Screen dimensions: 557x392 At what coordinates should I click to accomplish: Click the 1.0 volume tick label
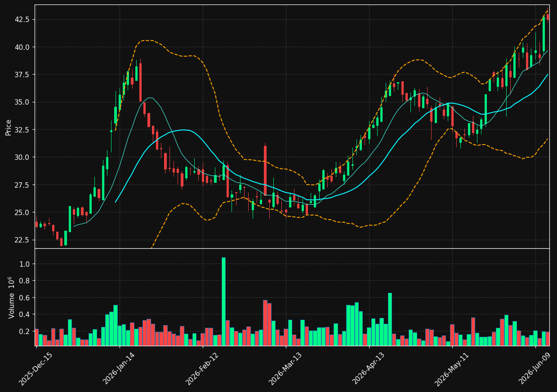pos(25,264)
